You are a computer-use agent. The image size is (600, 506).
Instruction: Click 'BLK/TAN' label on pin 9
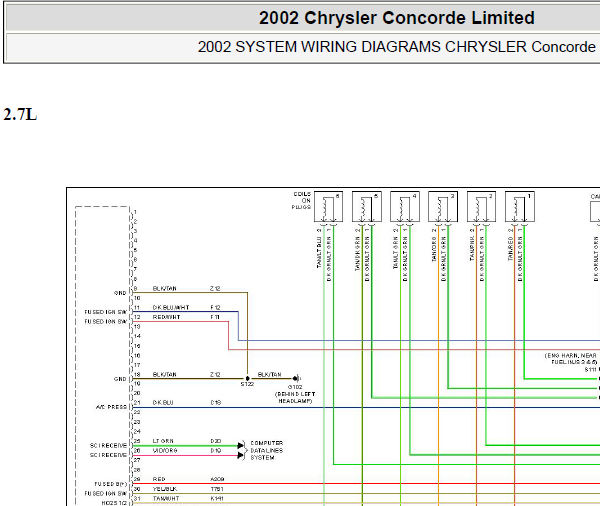pyautogui.click(x=165, y=288)
